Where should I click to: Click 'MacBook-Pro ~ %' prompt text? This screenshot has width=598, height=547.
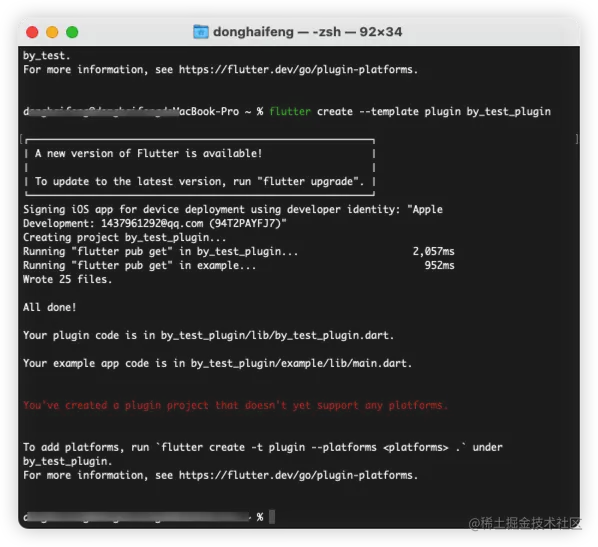coord(219,111)
